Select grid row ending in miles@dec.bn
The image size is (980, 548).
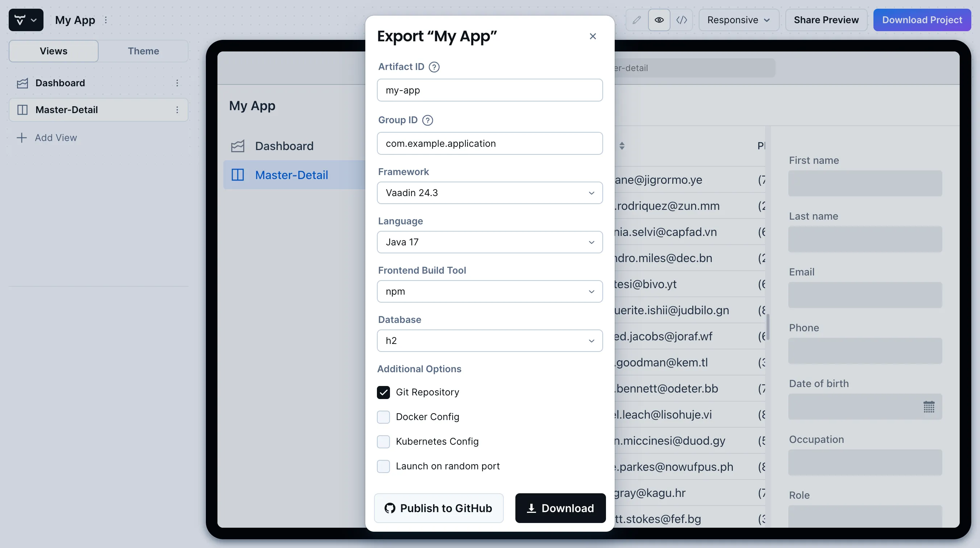(690, 258)
